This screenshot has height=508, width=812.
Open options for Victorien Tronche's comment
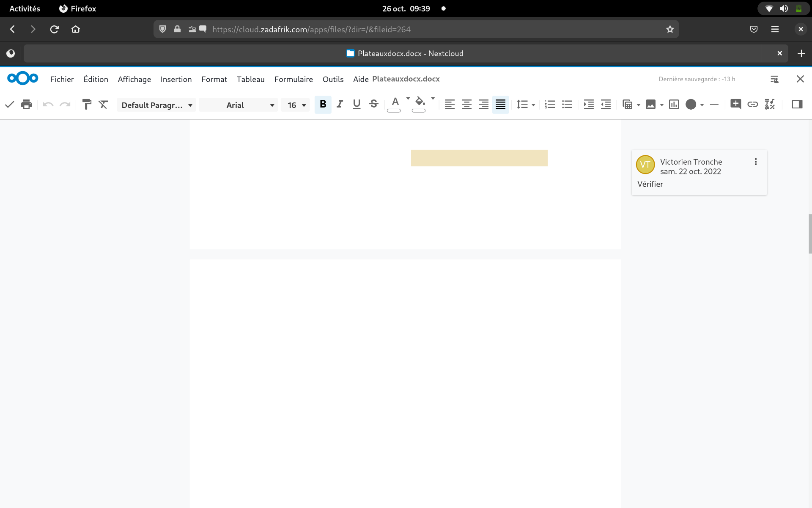click(755, 162)
